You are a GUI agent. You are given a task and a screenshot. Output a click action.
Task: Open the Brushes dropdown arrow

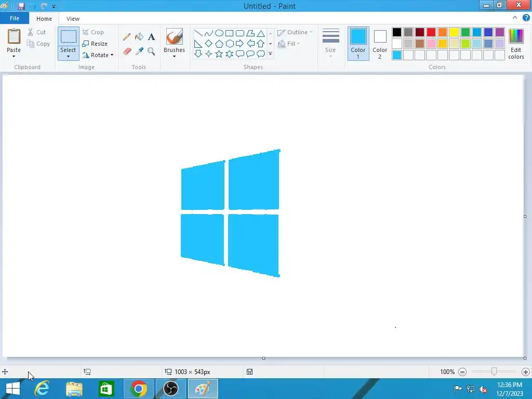(x=174, y=56)
